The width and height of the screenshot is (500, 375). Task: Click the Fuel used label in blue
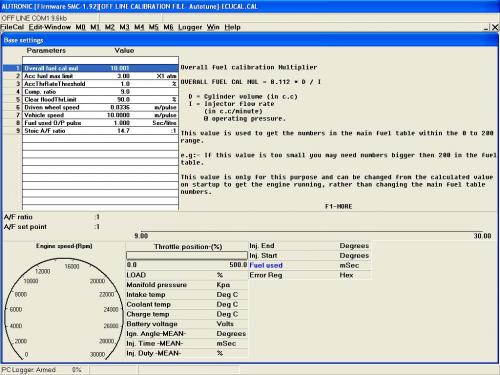pos(266,265)
